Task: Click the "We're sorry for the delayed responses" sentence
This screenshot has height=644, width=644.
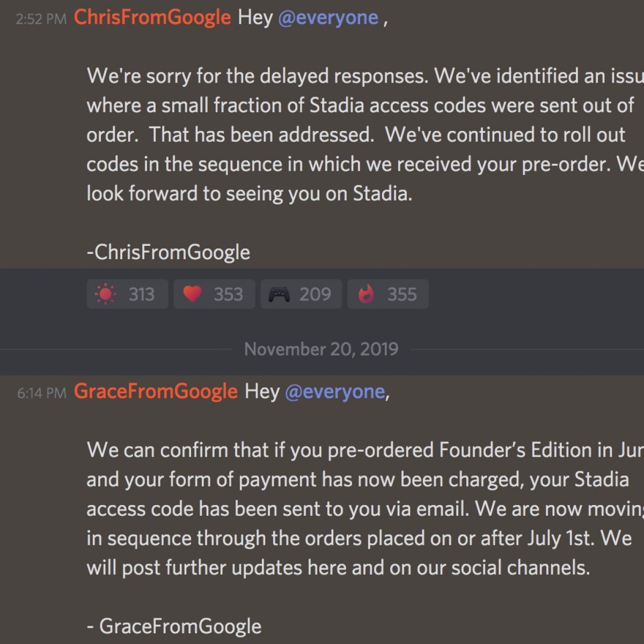Action: coord(258,76)
